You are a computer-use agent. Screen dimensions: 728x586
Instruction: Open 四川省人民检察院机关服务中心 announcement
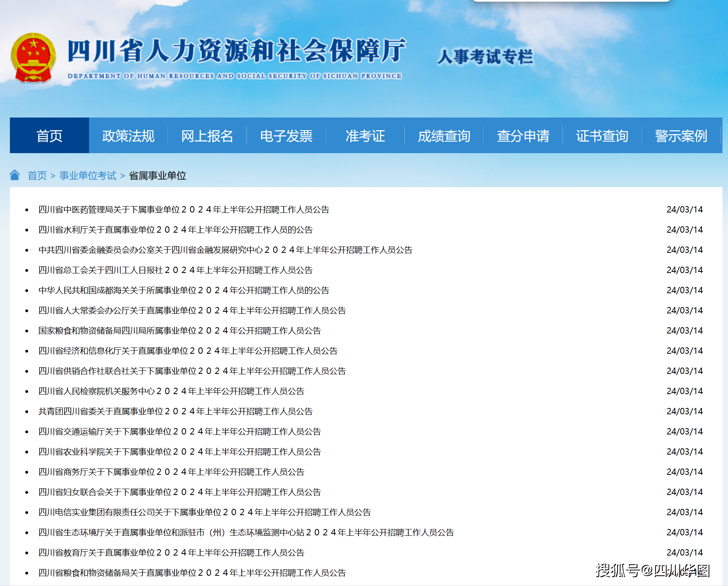pos(171,391)
